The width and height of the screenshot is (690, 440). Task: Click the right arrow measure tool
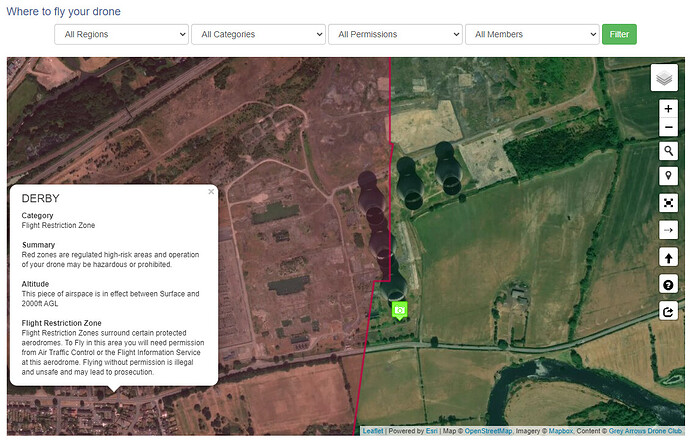click(668, 230)
